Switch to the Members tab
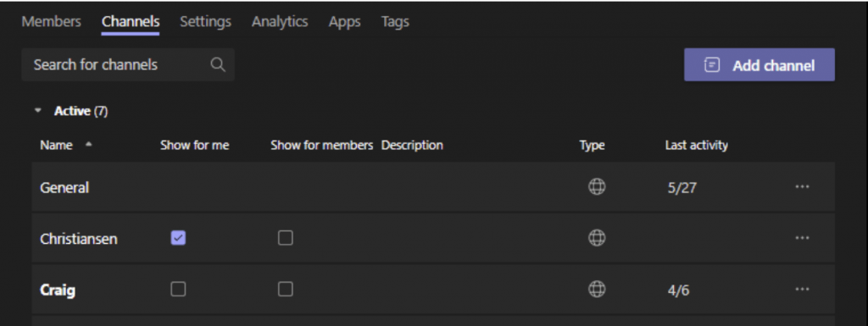868x326 pixels. pos(51,21)
